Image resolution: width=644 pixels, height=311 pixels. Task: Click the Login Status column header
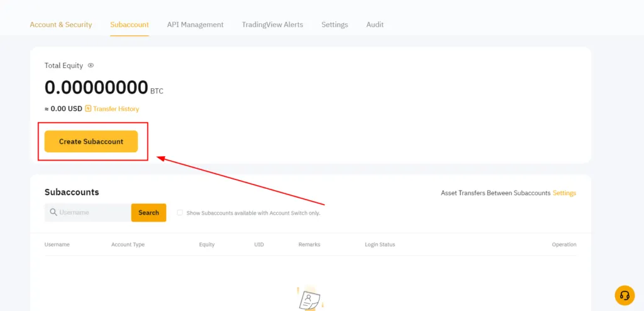pyautogui.click(x=380, y=244)
